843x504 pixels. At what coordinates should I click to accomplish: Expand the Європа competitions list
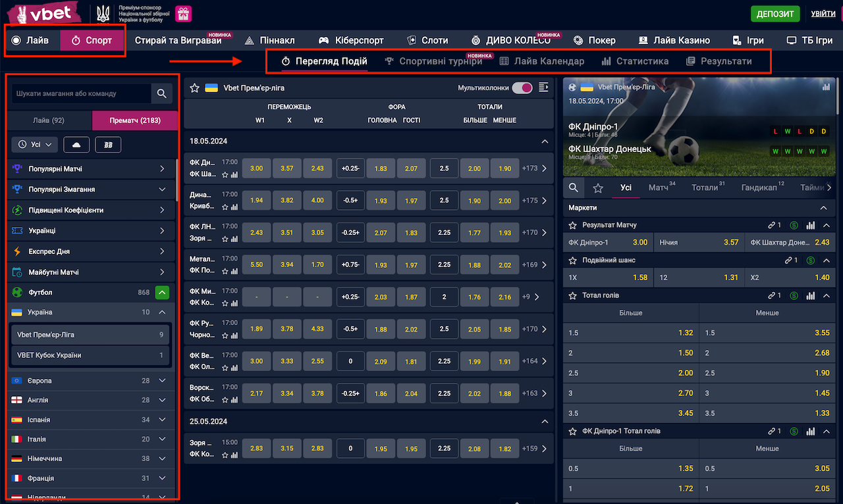tap(162, 381)
